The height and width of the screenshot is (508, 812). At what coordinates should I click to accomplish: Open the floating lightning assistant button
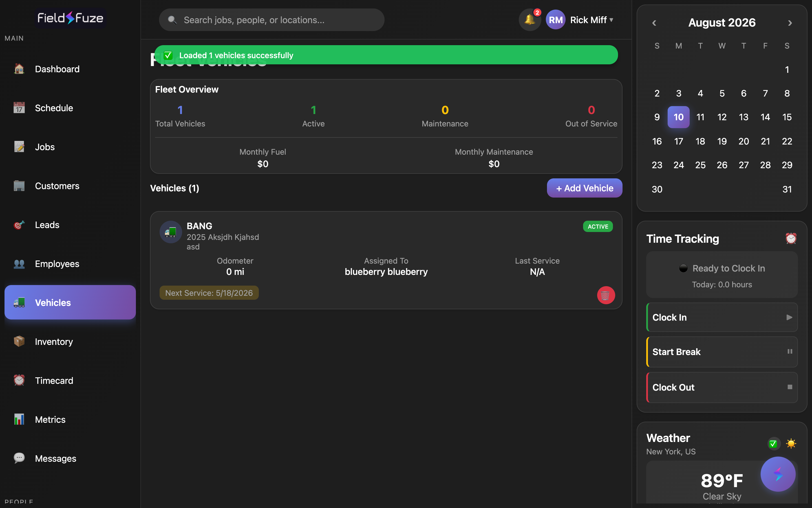click(778, 474)
